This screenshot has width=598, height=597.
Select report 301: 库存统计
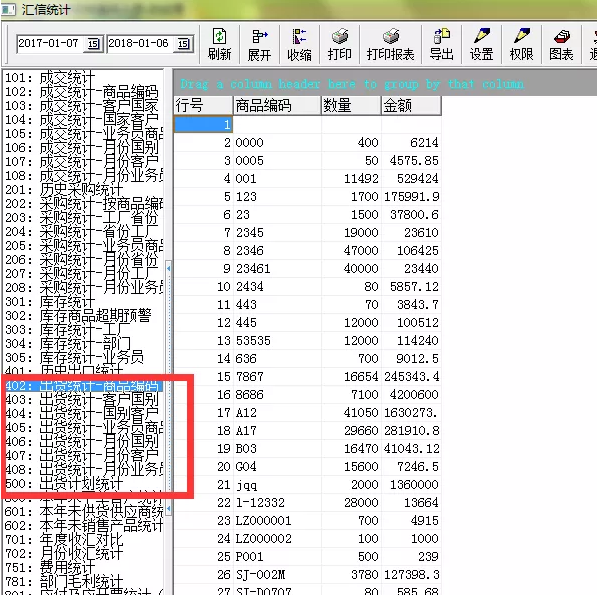(x=50, y=302)
